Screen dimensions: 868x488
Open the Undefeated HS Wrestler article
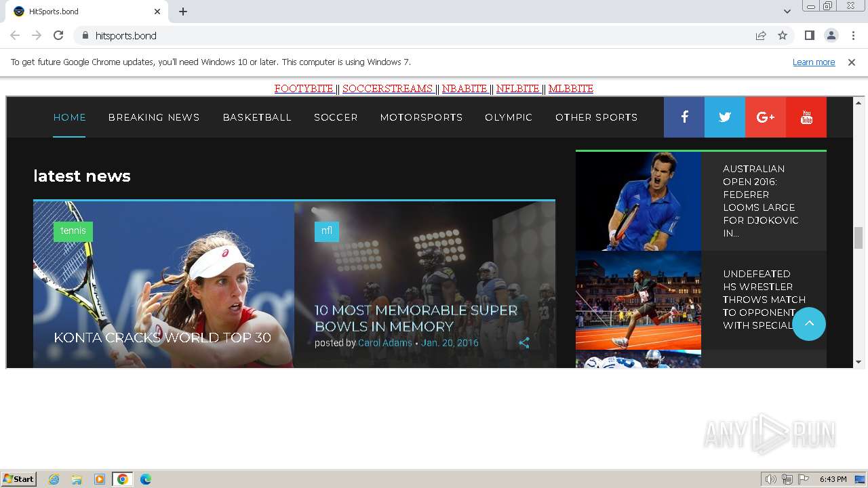click(x=764, y=300)
